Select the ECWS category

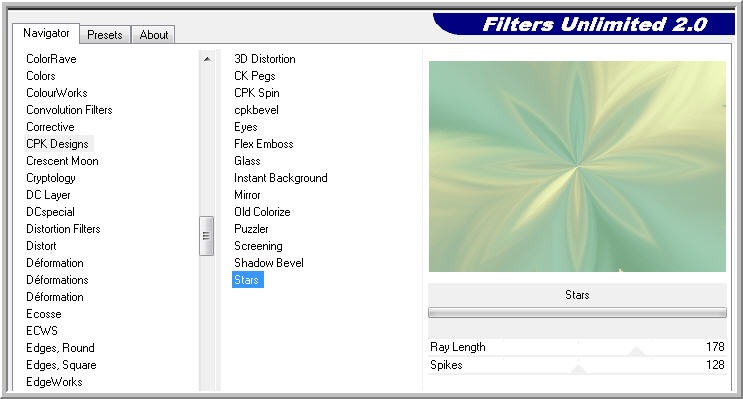point(42,331)
